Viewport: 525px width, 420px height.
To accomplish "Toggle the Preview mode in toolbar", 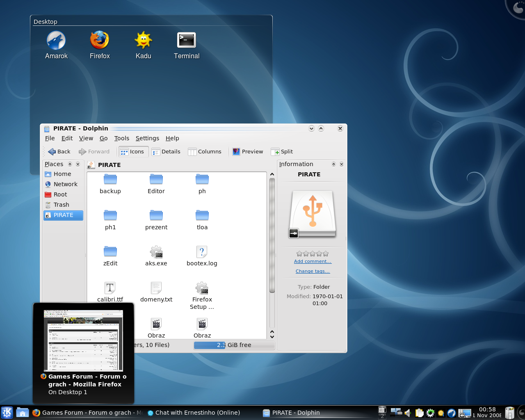I will pyautogui.click(x=248, y=152).
